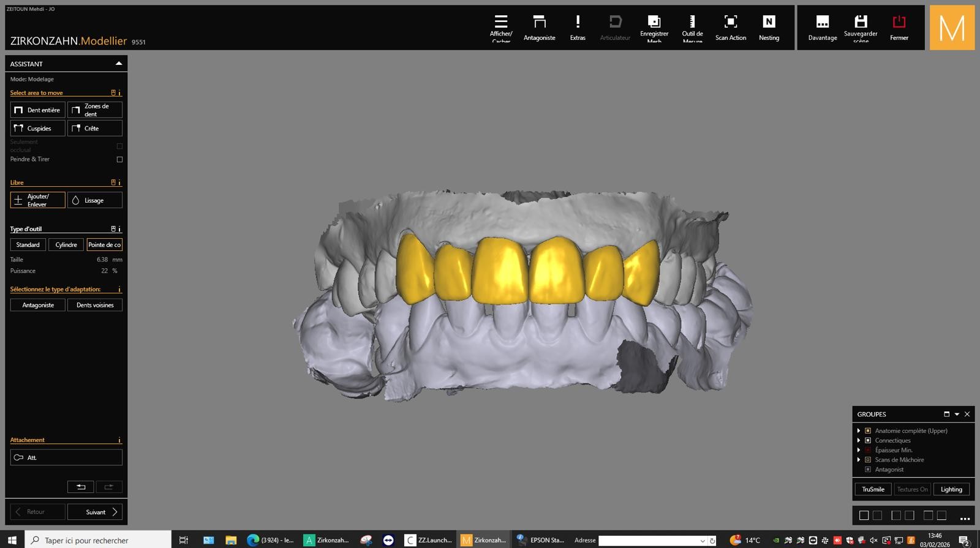Select the Dent entière area mode

(37, 110)
